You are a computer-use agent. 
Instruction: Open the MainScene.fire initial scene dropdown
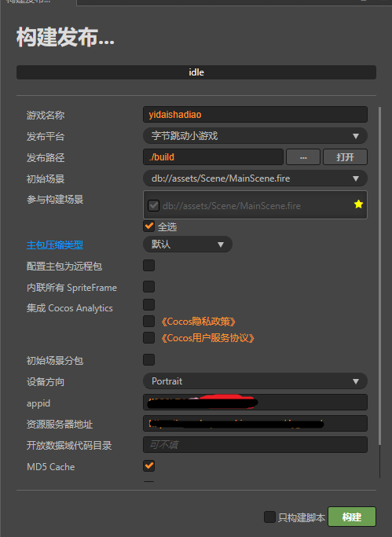pos(255,178)
